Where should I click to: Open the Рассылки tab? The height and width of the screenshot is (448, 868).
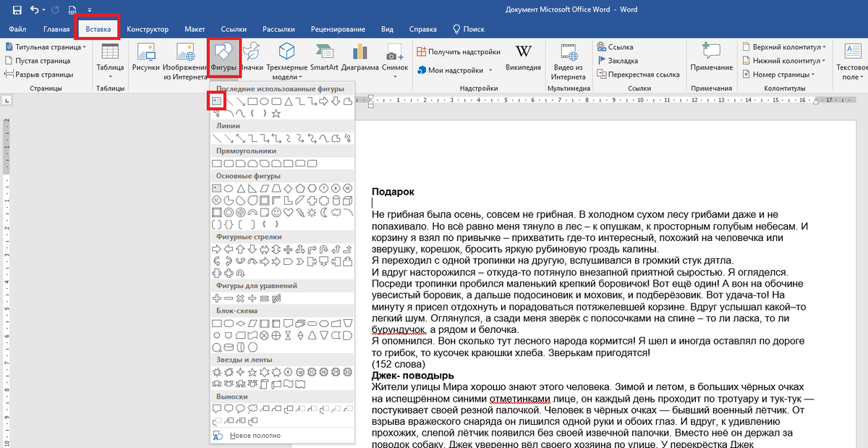tap(278, 29)
